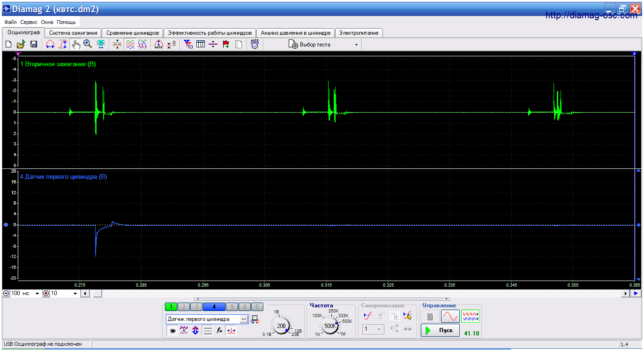The image size is (644, 350).
Task: Click the sensor swap icon beside channel name
Action: (x=255, y=320)
